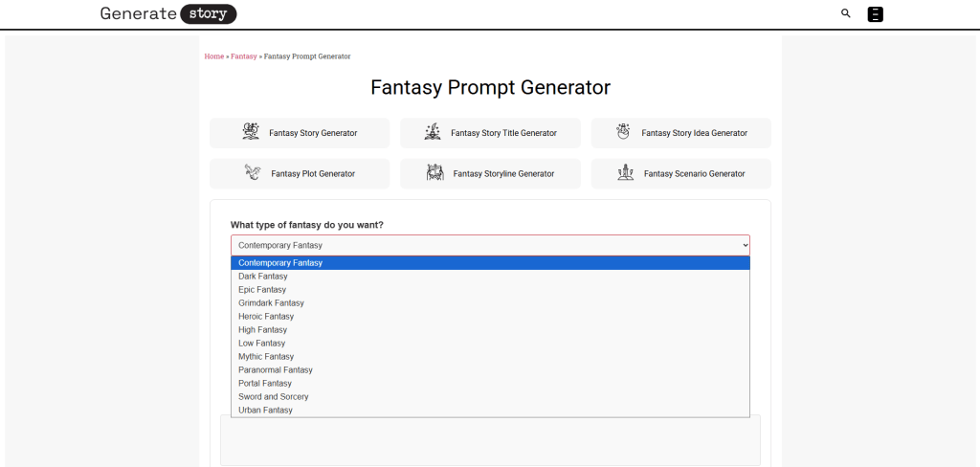Screen dimensions: 980x467
Task: Open Fantasy Scenario Generator
Action: (680, 174)
